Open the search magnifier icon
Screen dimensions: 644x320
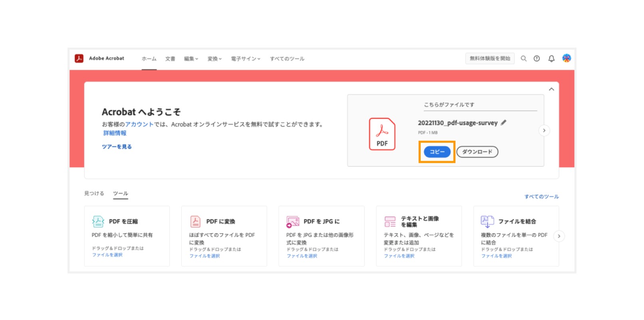tap(523, 58)
